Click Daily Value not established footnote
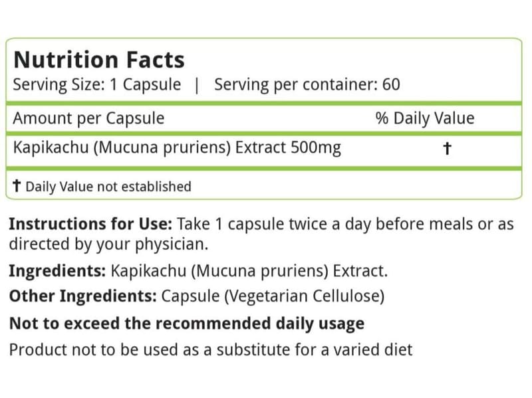This screenshot has height=398, width=532. coord(108,187)
